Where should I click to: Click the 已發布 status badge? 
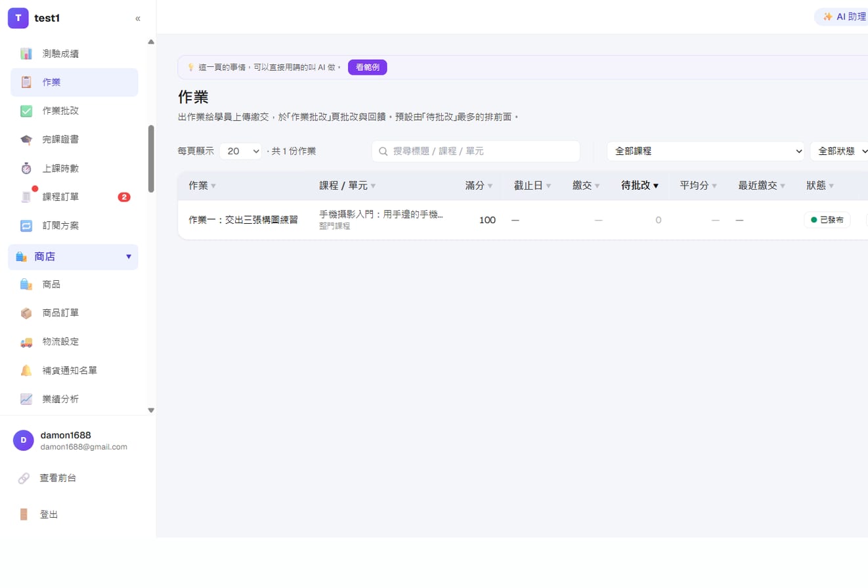[x=827, y=220]
